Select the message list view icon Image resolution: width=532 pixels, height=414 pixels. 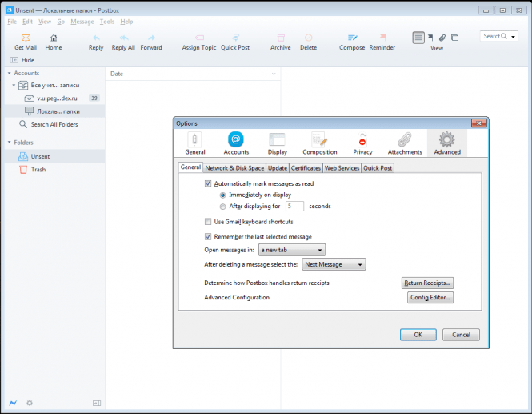(x=418, y=38)
